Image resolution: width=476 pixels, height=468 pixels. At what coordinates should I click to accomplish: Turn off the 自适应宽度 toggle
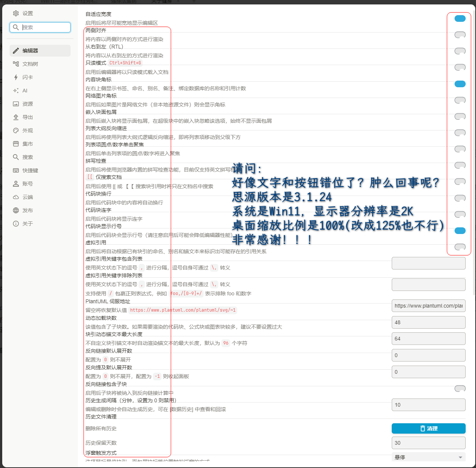460,18
